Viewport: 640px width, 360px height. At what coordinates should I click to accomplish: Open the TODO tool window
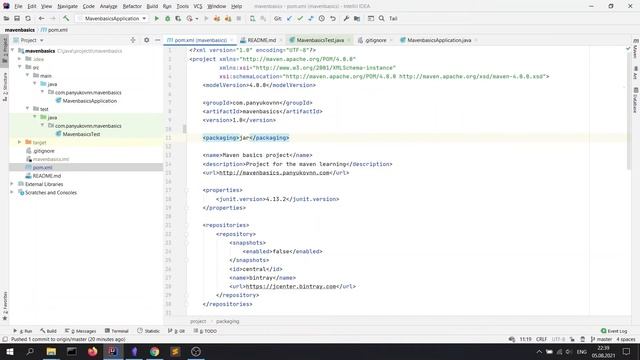(205, 331)
